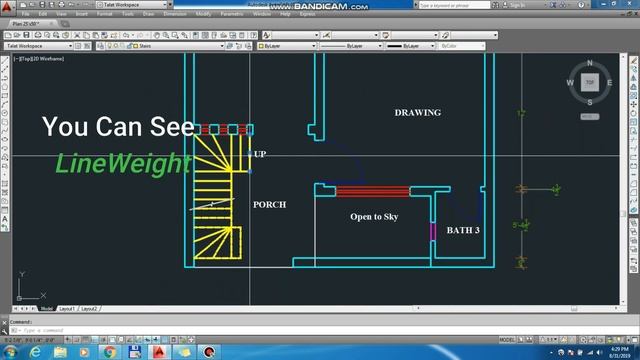Open Talat Workspace dropdown in Workspaces toolbar
The width and height of the screenshot is (640, 360).
point(38,46)
